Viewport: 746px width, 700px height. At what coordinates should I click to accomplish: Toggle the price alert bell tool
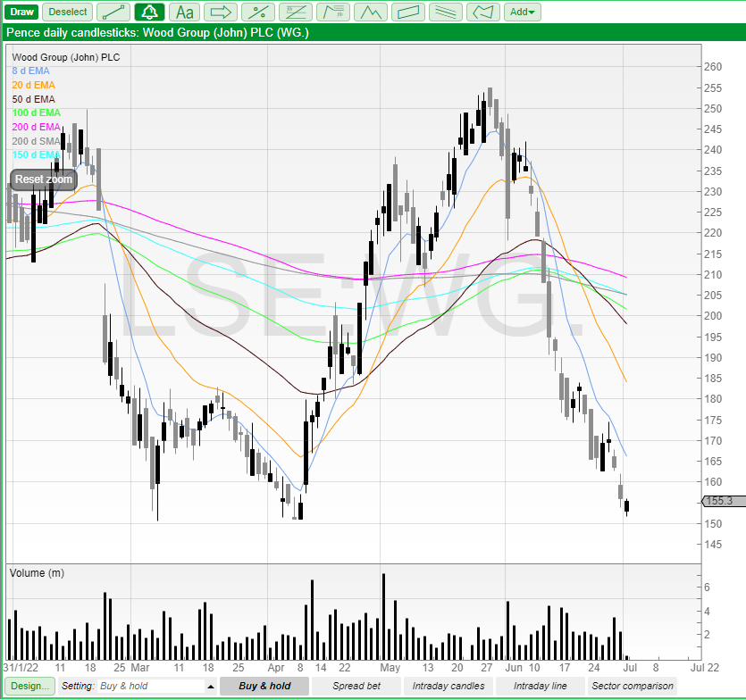click(149, 12)
